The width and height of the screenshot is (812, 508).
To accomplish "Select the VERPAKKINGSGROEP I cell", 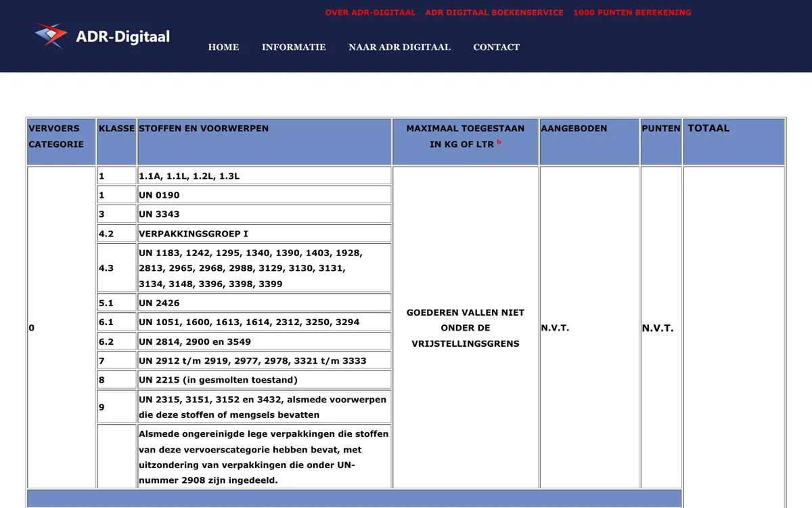I will click(265, 234).
